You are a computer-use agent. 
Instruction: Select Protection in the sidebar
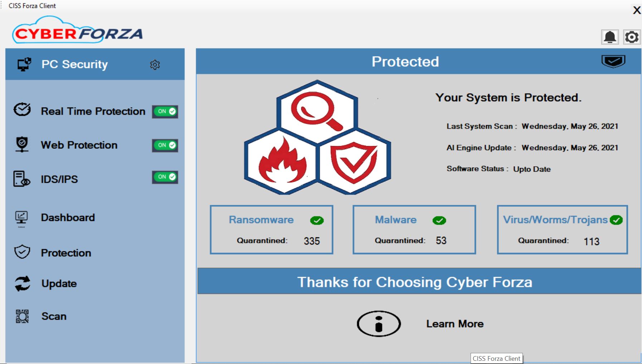click(x=66, y=253)
